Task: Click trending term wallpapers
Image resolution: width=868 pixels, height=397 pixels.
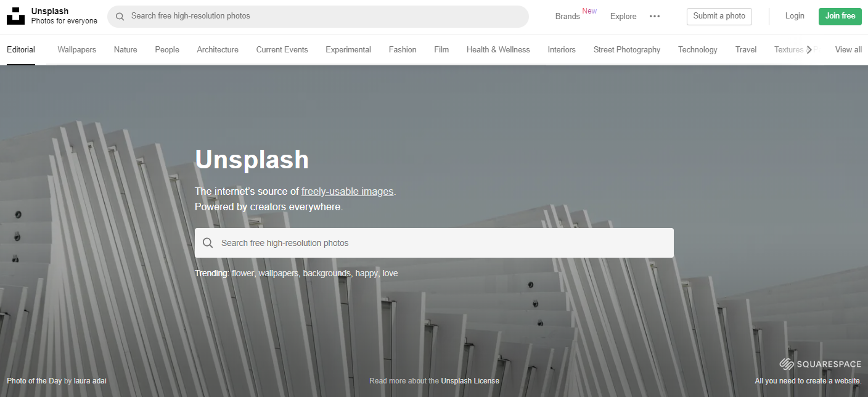Action: click(278, 273)
